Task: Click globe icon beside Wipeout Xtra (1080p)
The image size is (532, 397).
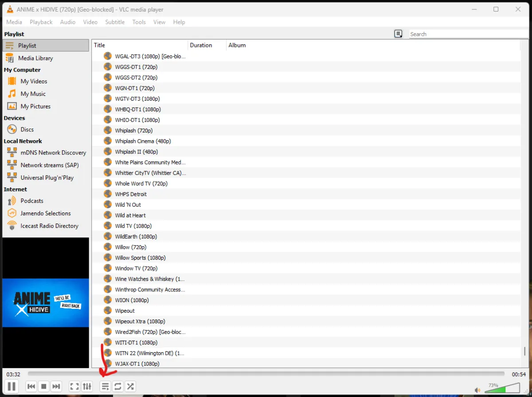Action: pyautogui.click(x=107, y=321)
